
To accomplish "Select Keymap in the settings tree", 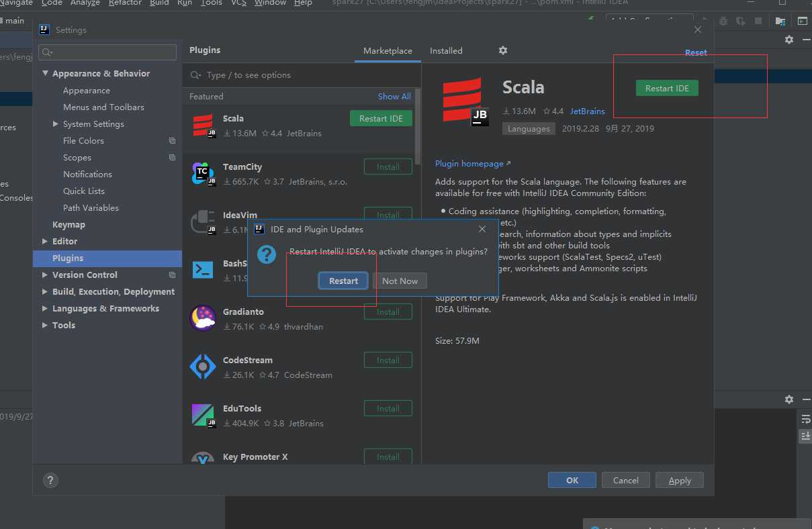I will pyautogui.click(x=69, y=225).
